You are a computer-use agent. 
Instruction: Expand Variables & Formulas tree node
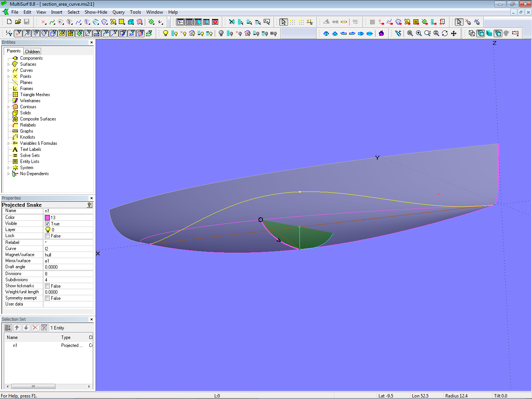tap(9, 144)
